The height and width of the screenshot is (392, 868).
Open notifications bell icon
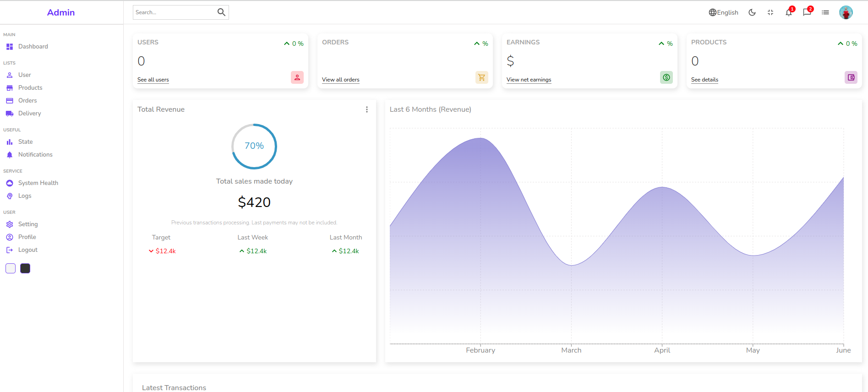pos(789,12)
